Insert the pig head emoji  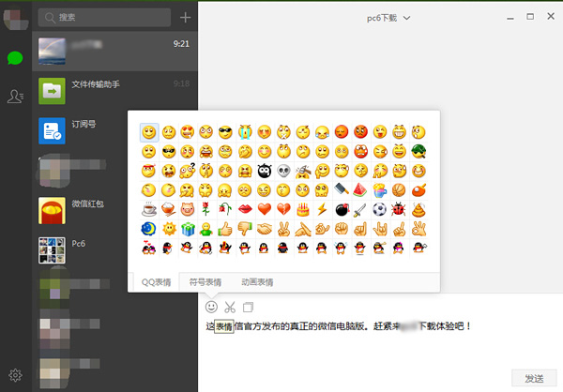pos(187,209)
